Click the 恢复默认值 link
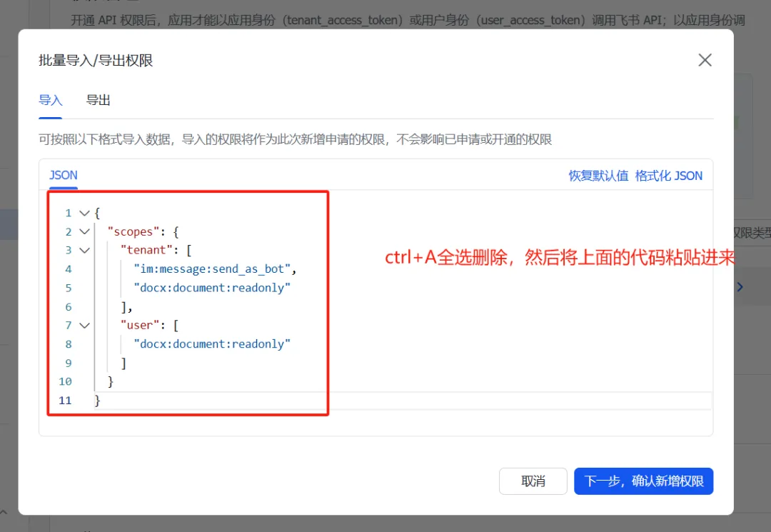771x532 pixels. tap(598, 176)
